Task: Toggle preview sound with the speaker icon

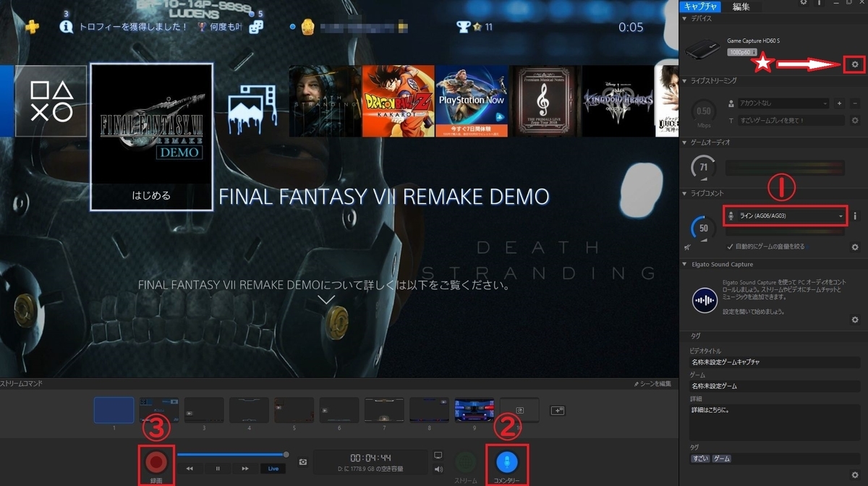Action: (x=438, y=469)
